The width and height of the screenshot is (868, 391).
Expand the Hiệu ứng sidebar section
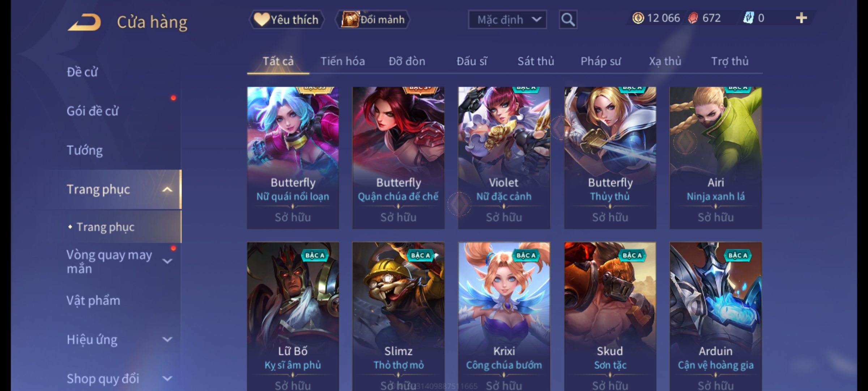pos(167,340)
